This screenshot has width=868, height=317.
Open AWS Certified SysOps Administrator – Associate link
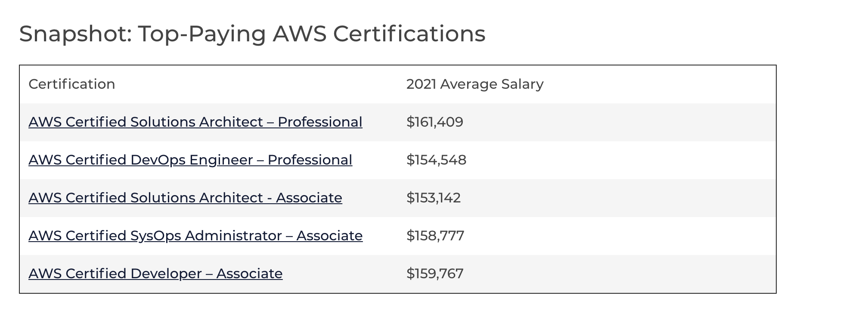(x=195, y=236)
